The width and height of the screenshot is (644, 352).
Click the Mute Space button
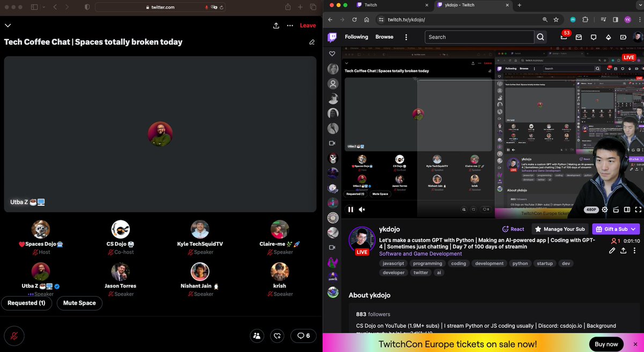79,303
